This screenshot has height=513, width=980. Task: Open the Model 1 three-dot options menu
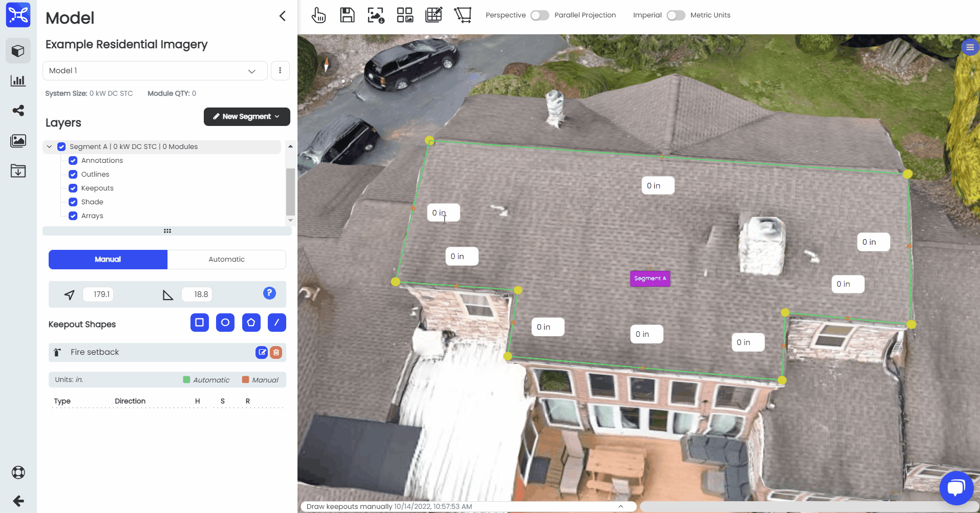pyautogui.click(x=280, y=71)
